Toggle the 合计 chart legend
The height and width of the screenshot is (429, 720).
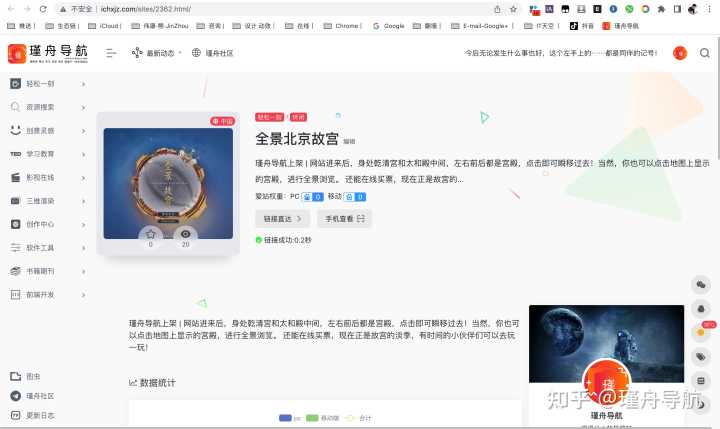tap(358, 418)
